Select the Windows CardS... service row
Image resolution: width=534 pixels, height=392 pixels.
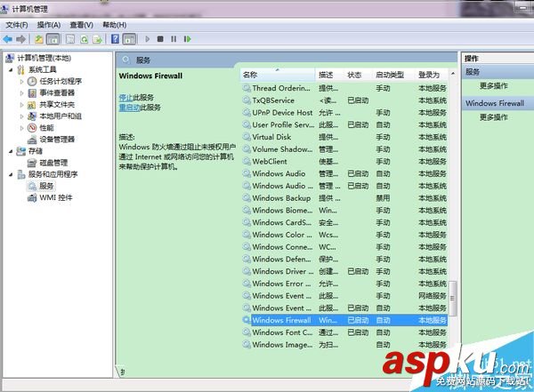[x=344, y=222]
